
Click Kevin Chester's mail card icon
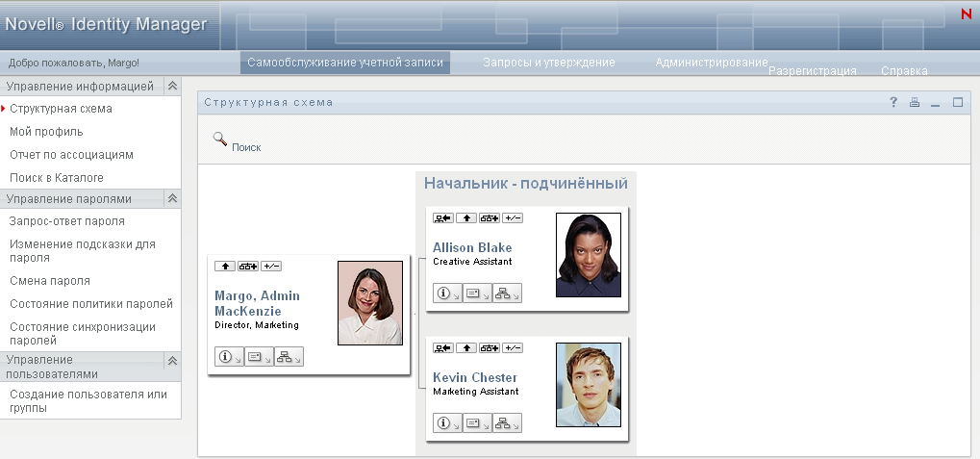(477, 422)
